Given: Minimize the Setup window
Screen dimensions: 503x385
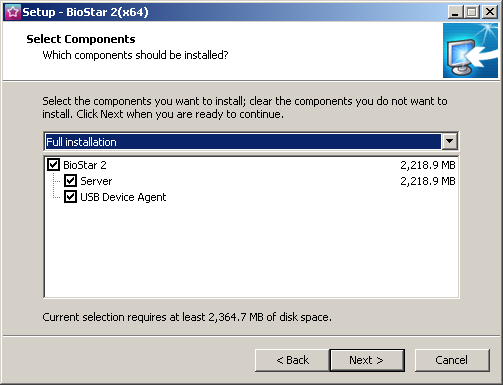Looking at the screenshot, I should click(x=455, y=12).
